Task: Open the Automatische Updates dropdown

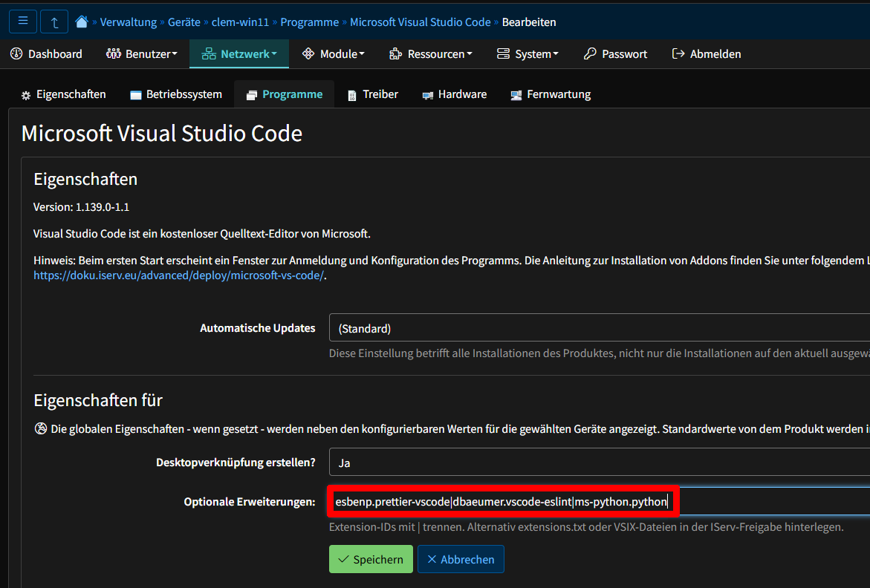Action: click(x=600, y=328)
